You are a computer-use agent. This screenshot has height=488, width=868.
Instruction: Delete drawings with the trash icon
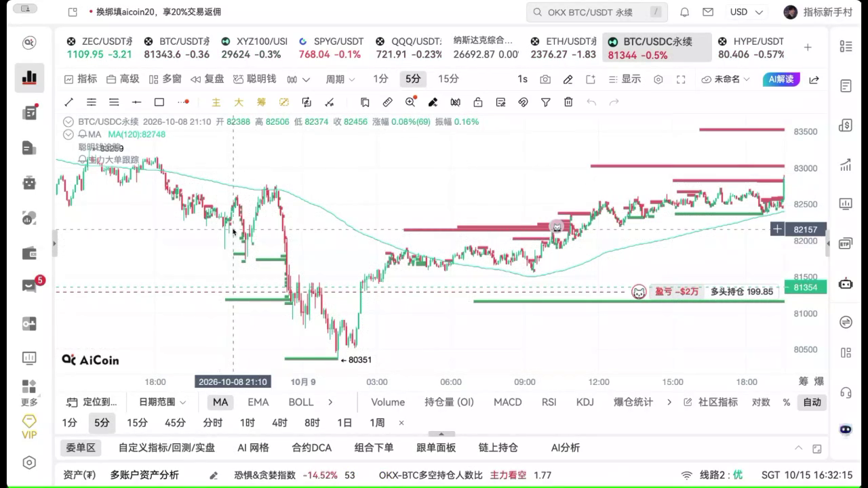click(568, 102)
